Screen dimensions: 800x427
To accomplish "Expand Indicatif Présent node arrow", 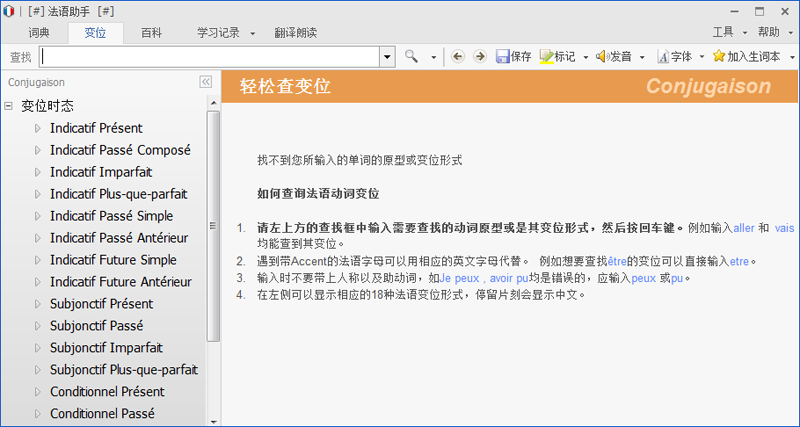I will [x=38, y=128].
